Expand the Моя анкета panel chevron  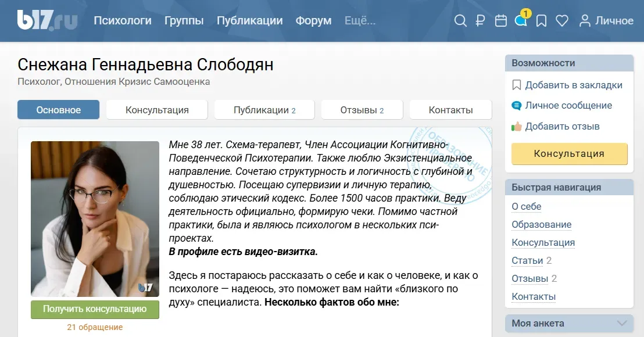tap(622, 323)
